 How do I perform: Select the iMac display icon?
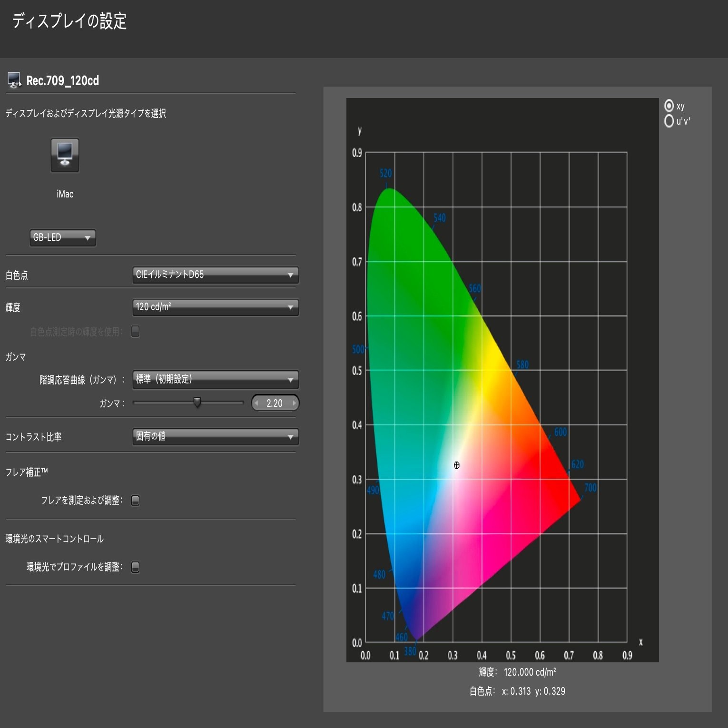tap(65, 155)
